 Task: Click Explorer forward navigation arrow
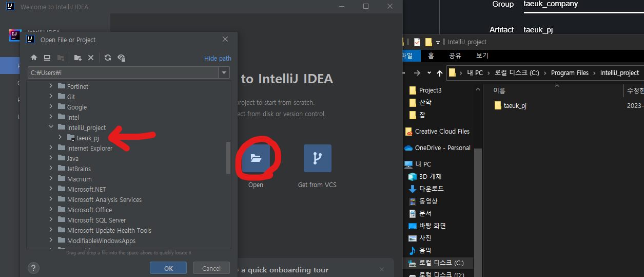(417, 73)
